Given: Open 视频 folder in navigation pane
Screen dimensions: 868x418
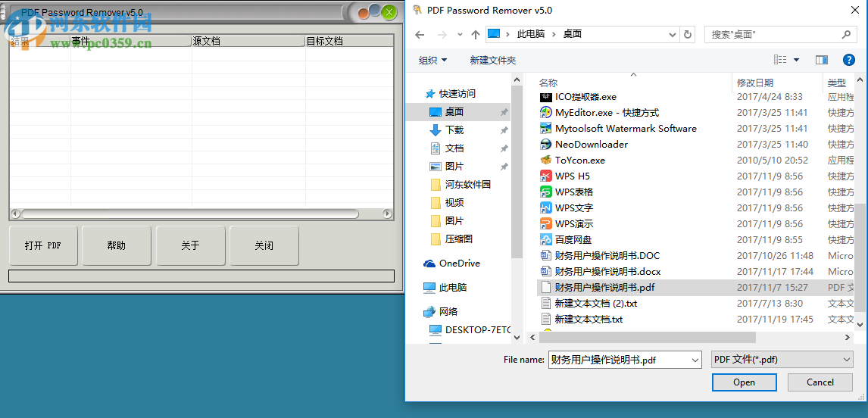Looking at the screenshot, I should pos(454,203).
